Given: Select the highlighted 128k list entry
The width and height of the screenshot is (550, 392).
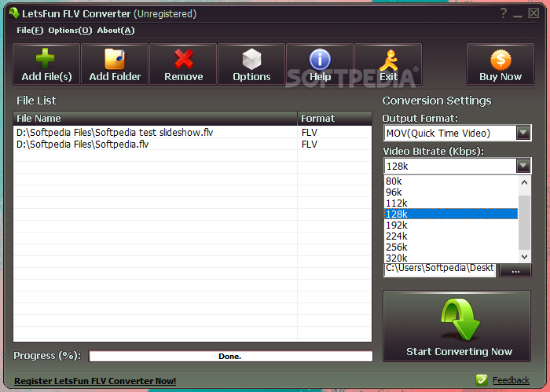Looking at the screenshot, I should coord(451,214).
